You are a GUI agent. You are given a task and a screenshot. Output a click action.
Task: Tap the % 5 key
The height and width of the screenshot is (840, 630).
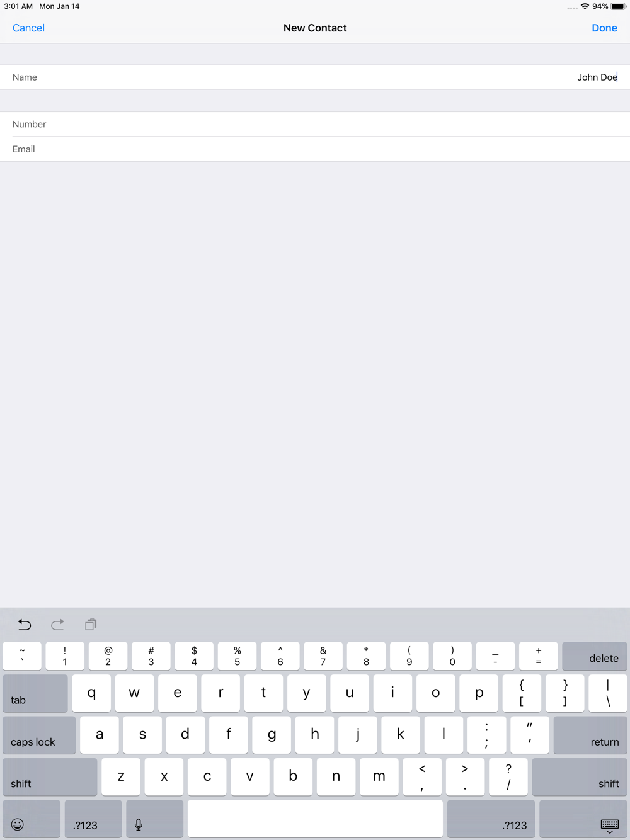[x=237, y=656]
